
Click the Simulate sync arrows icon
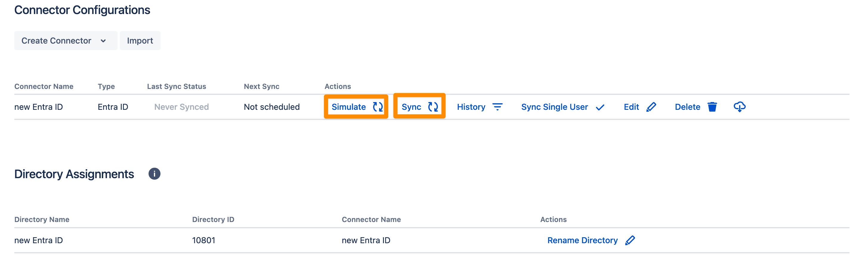(x=378, y=107)
